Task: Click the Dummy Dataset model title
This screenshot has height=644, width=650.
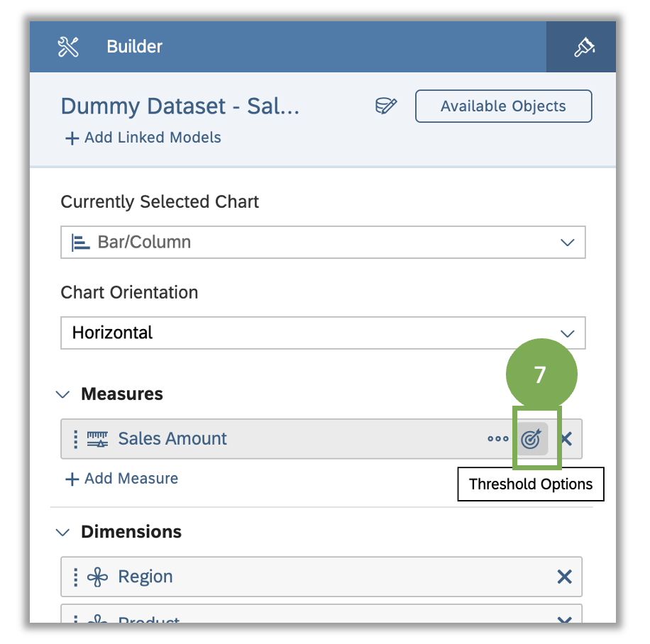Action: pyautogui.click(x=180, y=106)
